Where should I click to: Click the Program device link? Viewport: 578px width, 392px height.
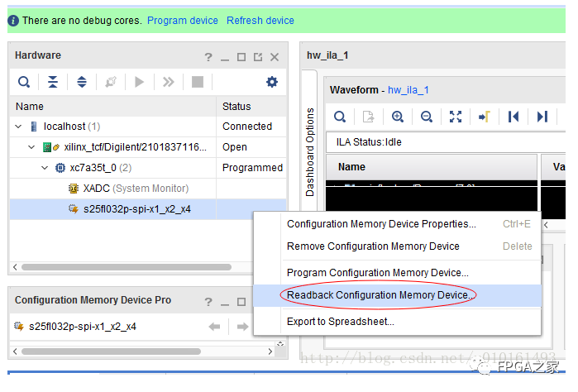(x=183, y=21)
